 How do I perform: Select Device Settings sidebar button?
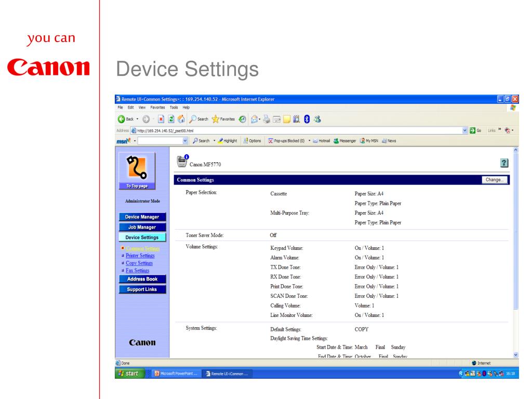[142, 237]
